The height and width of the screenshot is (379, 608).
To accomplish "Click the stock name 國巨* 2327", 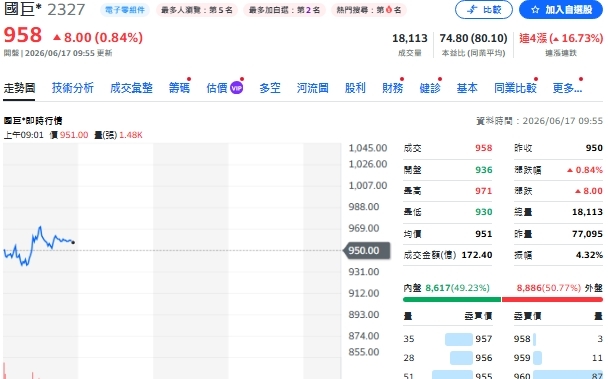I will [44, 9].
